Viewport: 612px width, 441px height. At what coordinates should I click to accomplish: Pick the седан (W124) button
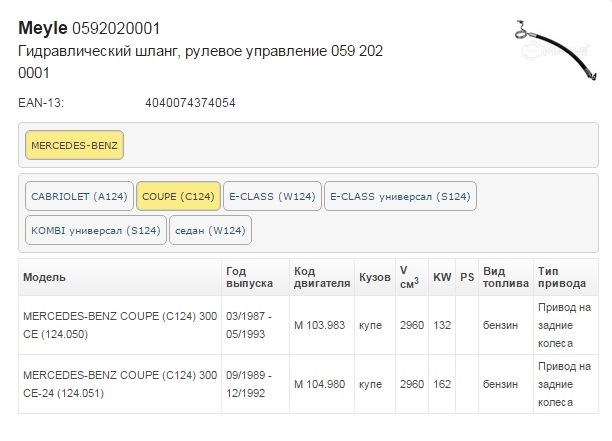pyautogui.click(x=210, y=230)
